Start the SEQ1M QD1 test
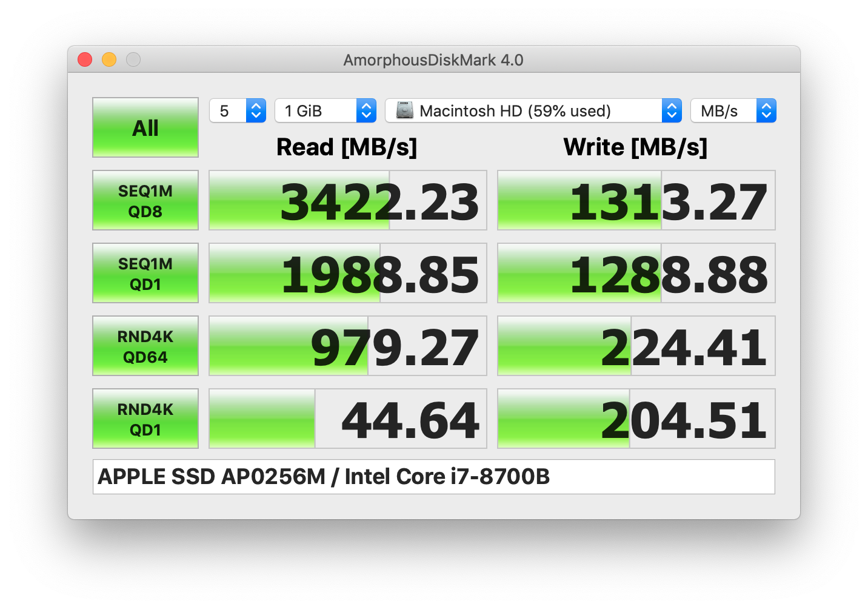 tap(145, 273)
